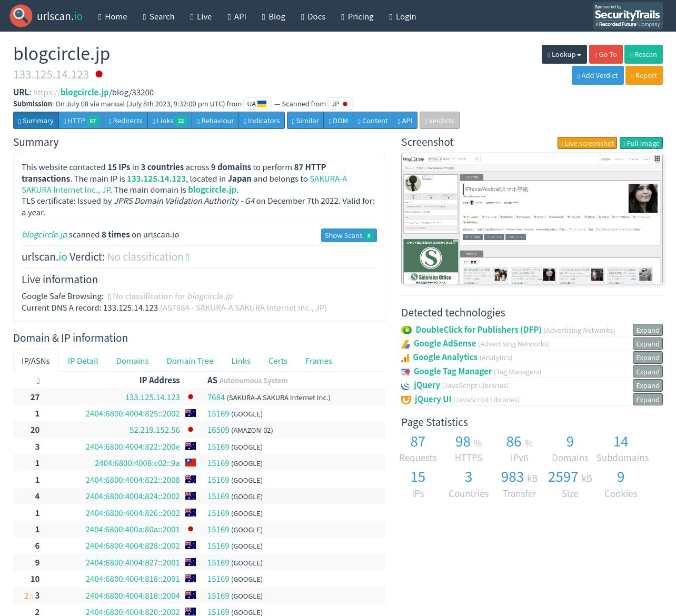676x616 pixels.
Task: Open the Certs tab
Action: 278,361
